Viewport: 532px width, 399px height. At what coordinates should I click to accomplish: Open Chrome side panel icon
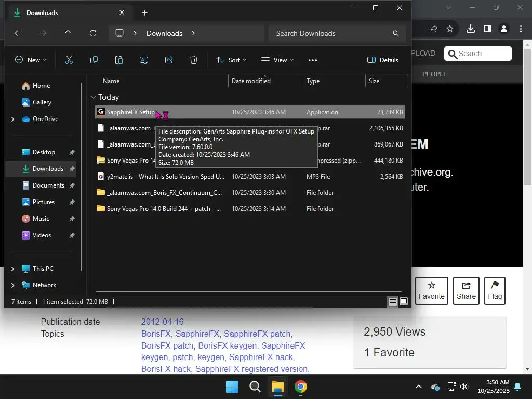tap(487, 29)
